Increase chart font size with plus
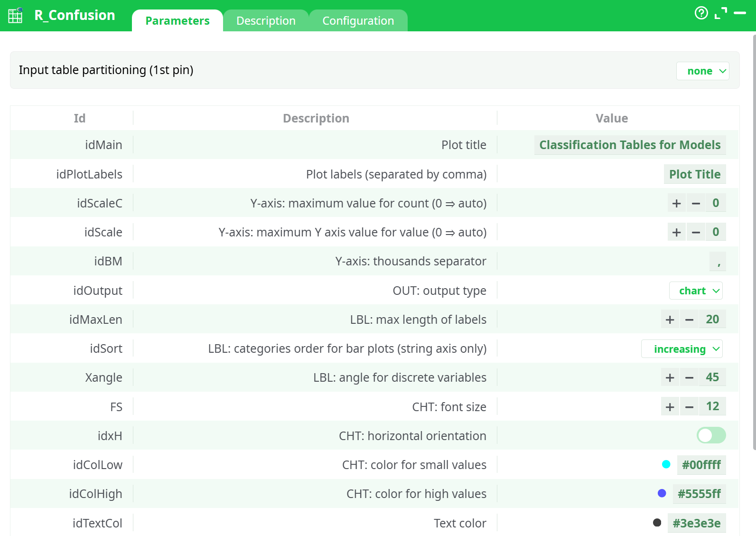This screenshot has height=536, width=756. pos(670,407)
